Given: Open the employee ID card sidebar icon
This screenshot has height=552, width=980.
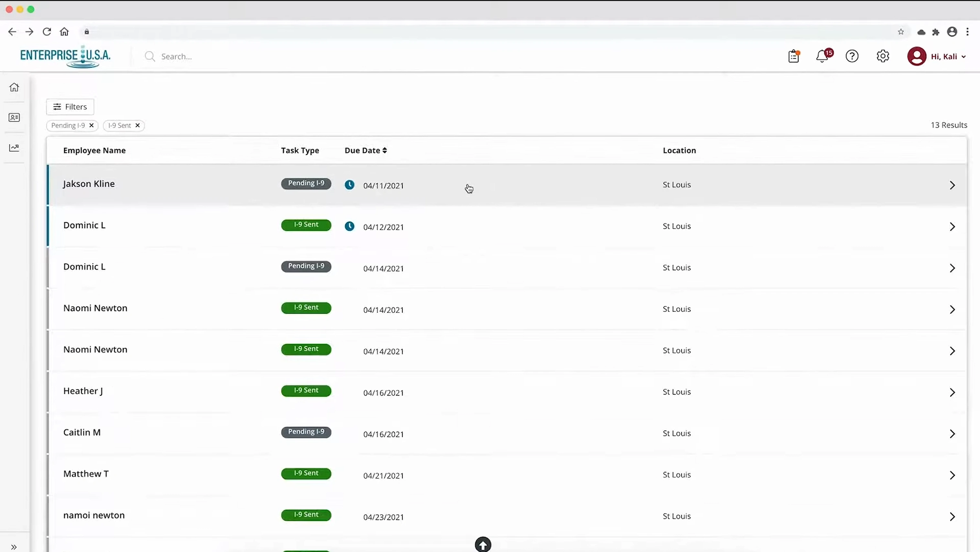Looking at the screenshot, I should (x=14, y=117).
